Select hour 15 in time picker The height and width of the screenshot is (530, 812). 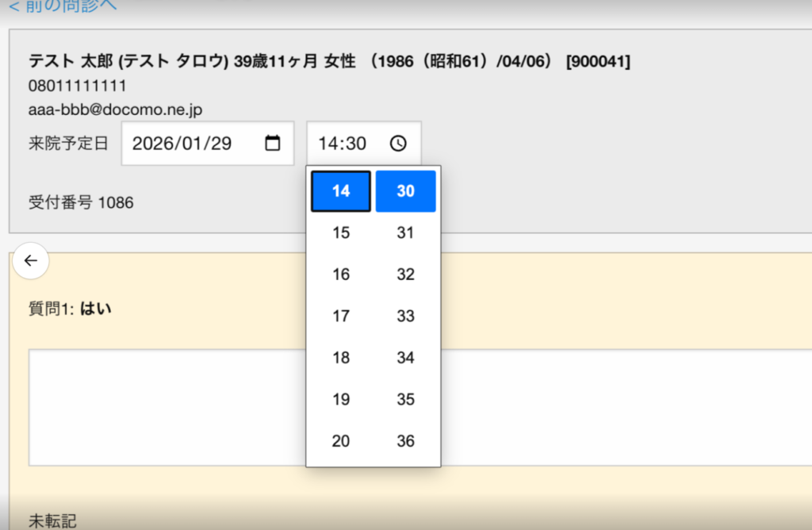(x=341, y=233)
